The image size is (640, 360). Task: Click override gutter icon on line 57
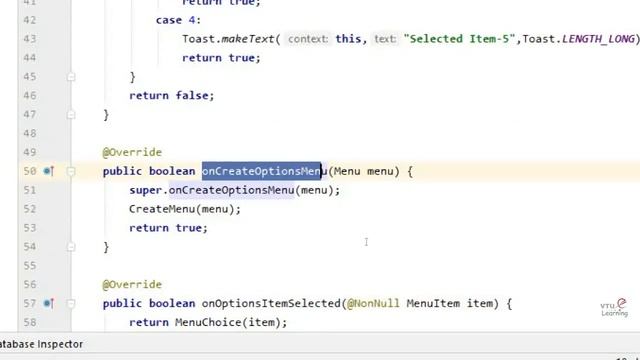point(49,303)
